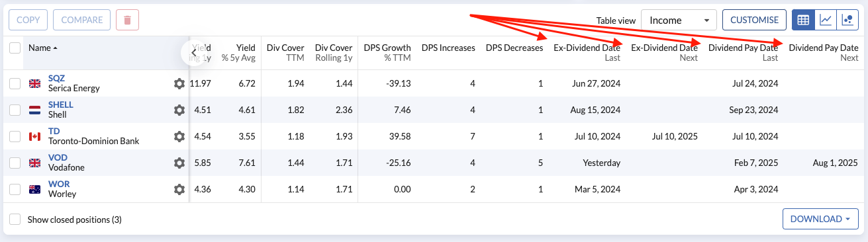Open settings gear for Vodafone
Viewport: 868px width, 242px height.
pos(179,163)
